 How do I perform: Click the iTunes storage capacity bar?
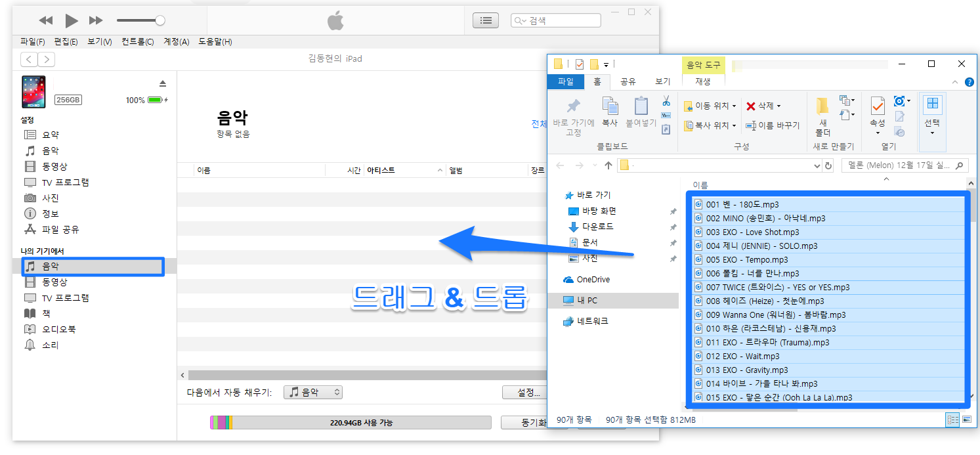coord(351,423)
